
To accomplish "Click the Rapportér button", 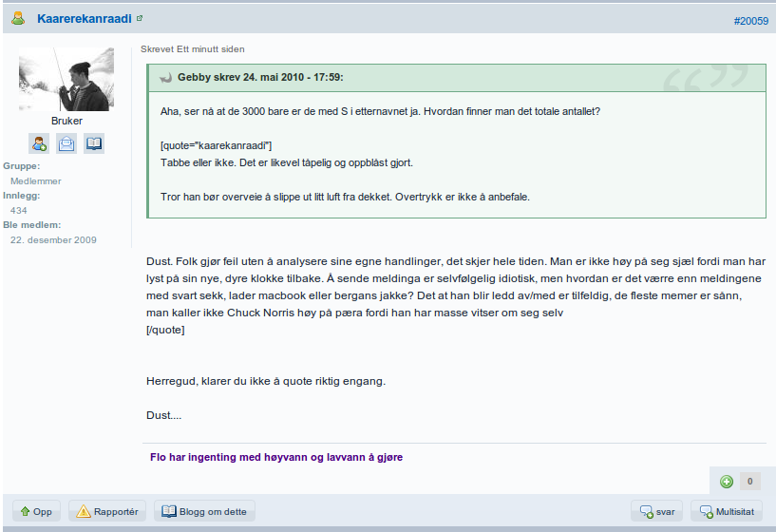I will (x=107, y=511).
